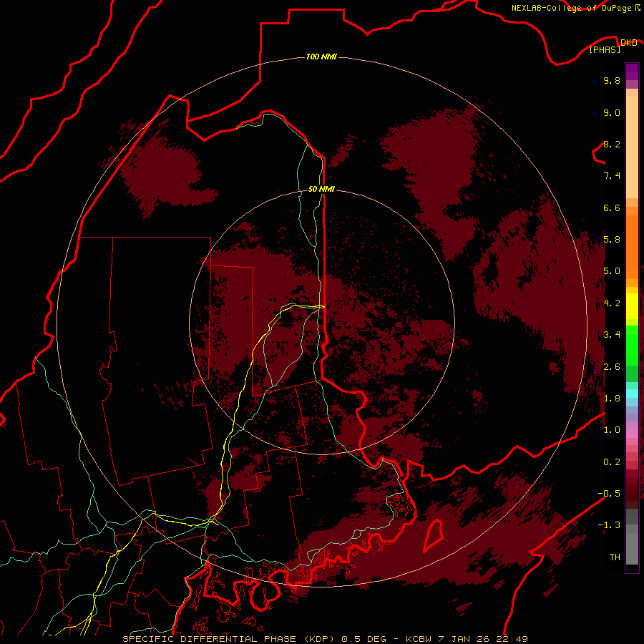Click the pale peach band of the color bar
The image size is (644, 644).
tap(632, 147)
